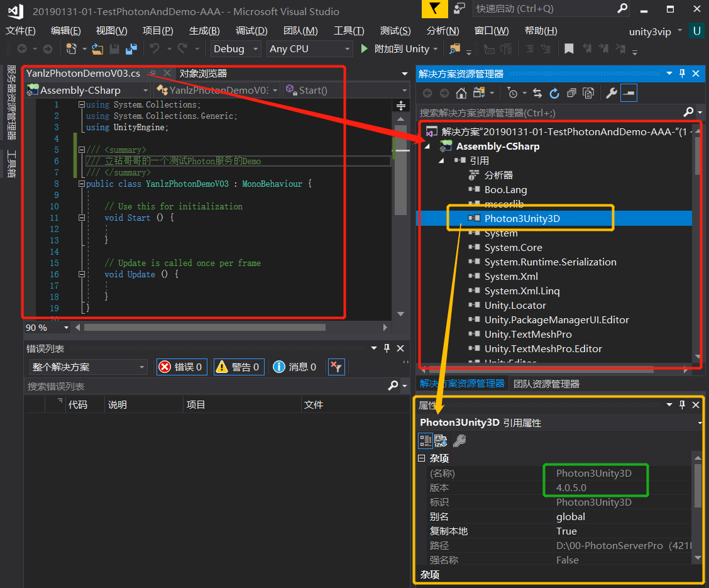The width and height of the screenshot is (709, 588).
Task: Open the 调试(D) menu
Action: (251, 31)
